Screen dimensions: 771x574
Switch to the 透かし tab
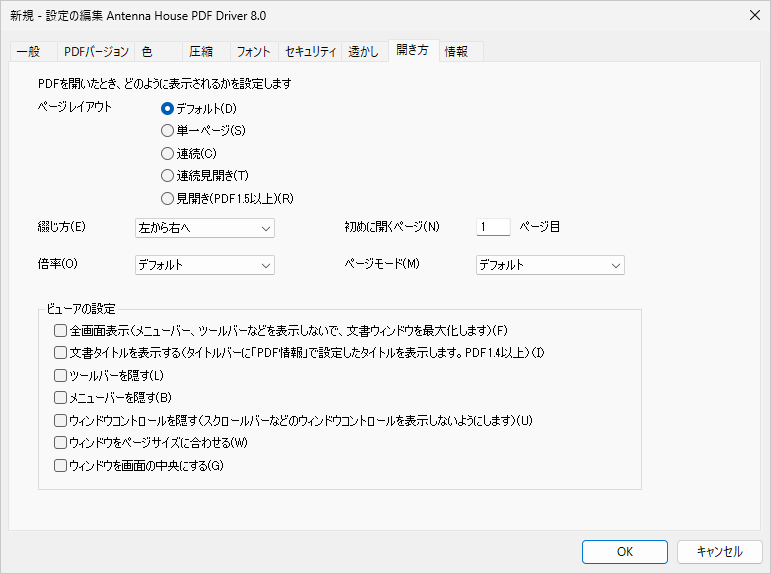[365, 52]
